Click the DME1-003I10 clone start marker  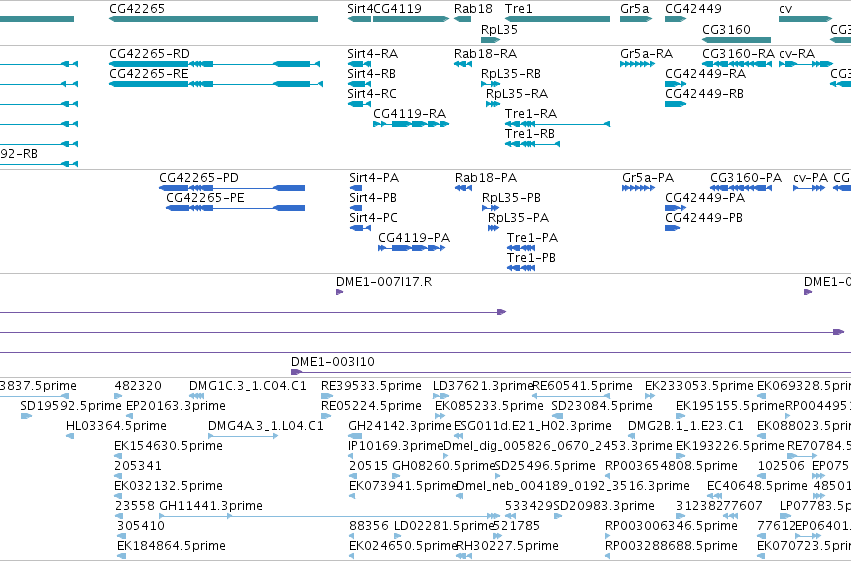coord(296,372)
